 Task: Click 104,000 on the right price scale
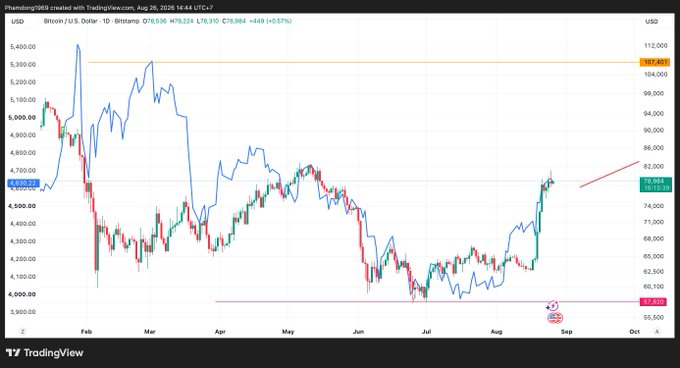(655, 75)
